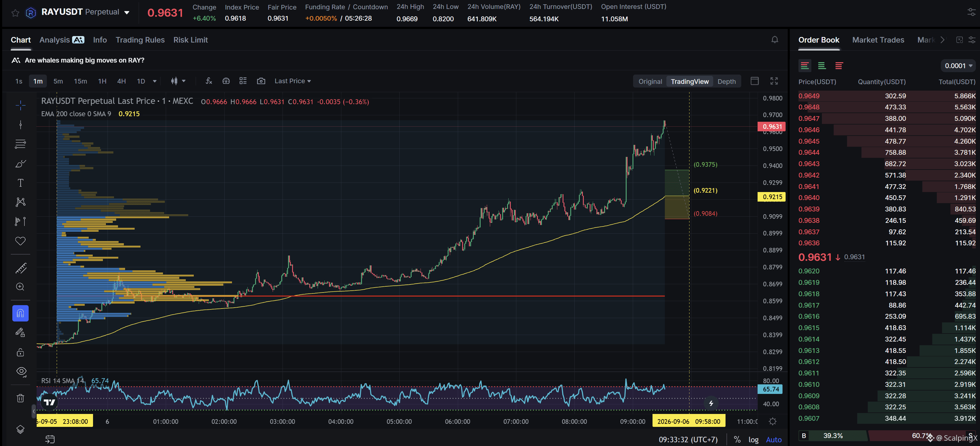This screenshot has width=980, height=446.
Task: Open the Trading Rules tab
Action: (x=140, y=40)
